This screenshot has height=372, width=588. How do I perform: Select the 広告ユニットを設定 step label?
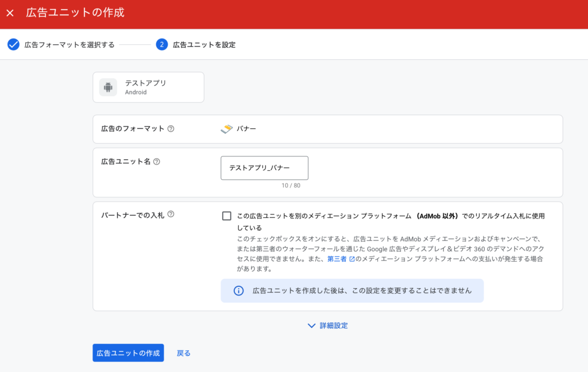click(x=204, y=45)
